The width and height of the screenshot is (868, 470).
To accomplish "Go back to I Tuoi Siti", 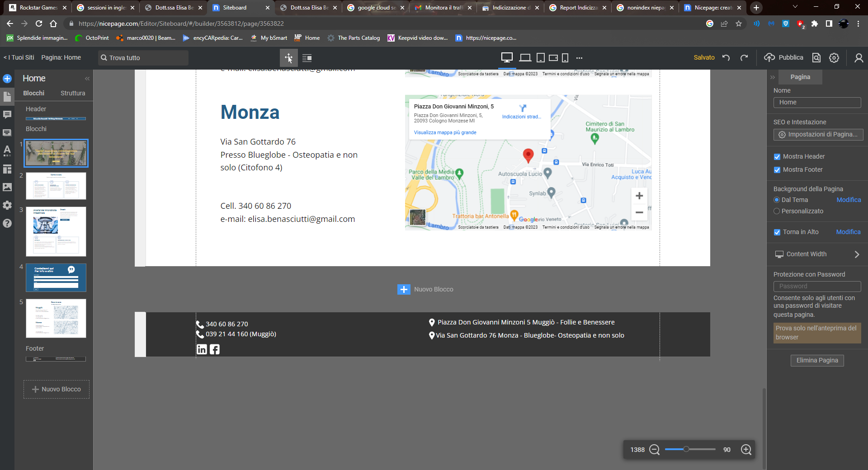I will 19,57.
